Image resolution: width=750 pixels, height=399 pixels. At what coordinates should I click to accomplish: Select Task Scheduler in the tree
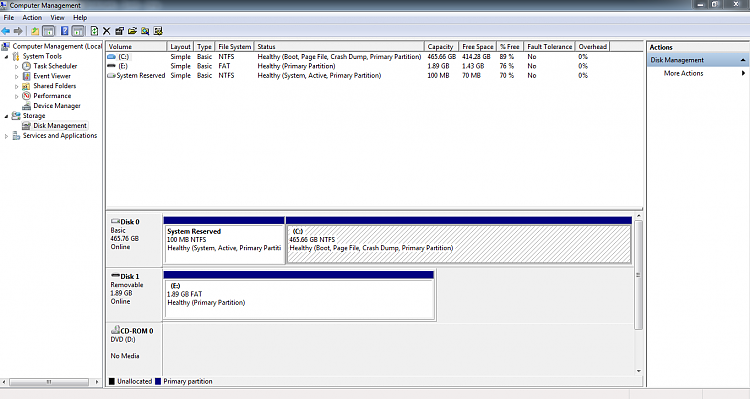pyautogui.click(x=55, y=66)
